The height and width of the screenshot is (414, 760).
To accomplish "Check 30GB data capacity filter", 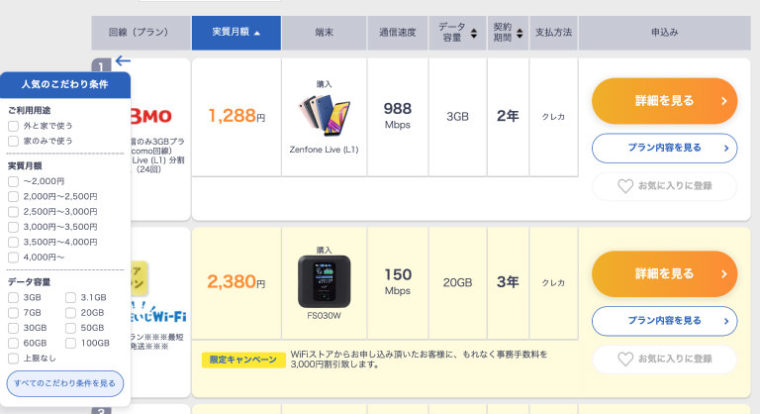I will tap(13, 328).
